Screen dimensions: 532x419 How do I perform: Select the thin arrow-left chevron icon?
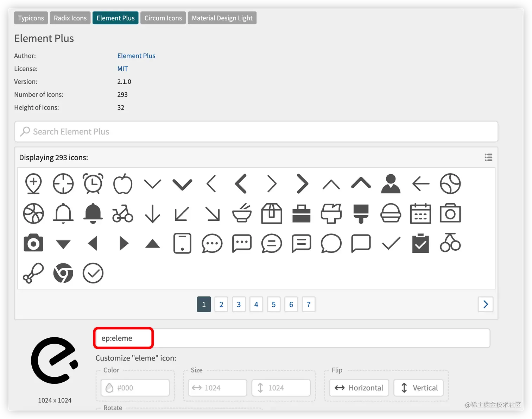click(211, 184)
